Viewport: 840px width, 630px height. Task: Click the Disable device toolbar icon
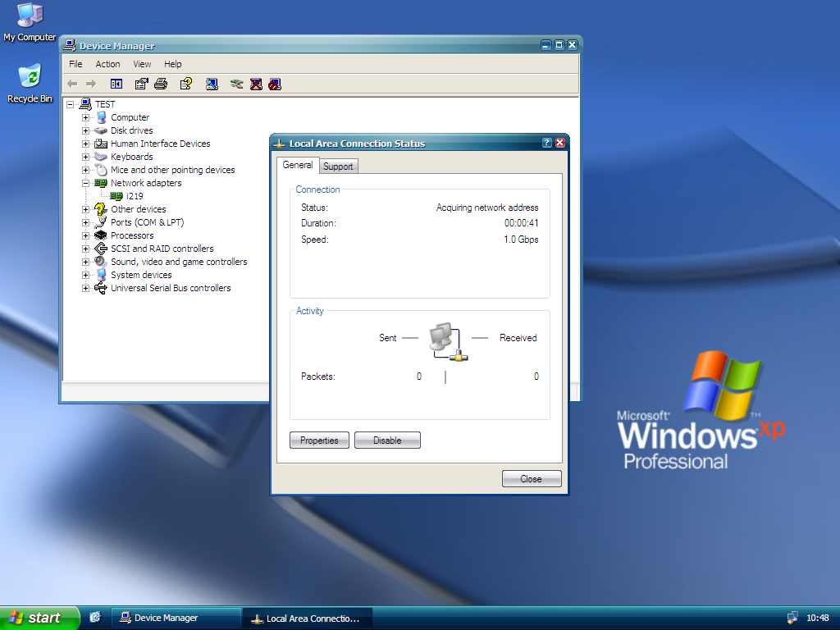pos(275,84)
